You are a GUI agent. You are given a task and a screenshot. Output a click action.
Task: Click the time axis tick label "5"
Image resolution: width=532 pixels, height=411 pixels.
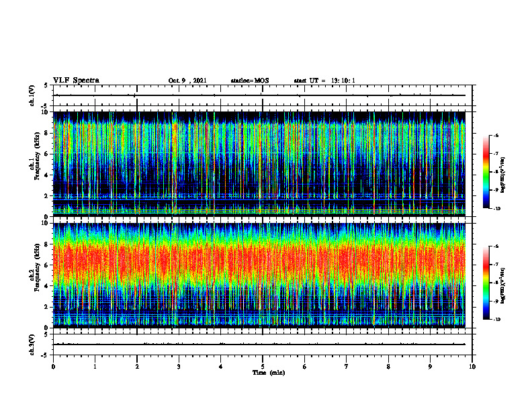(x=263, y=367)
